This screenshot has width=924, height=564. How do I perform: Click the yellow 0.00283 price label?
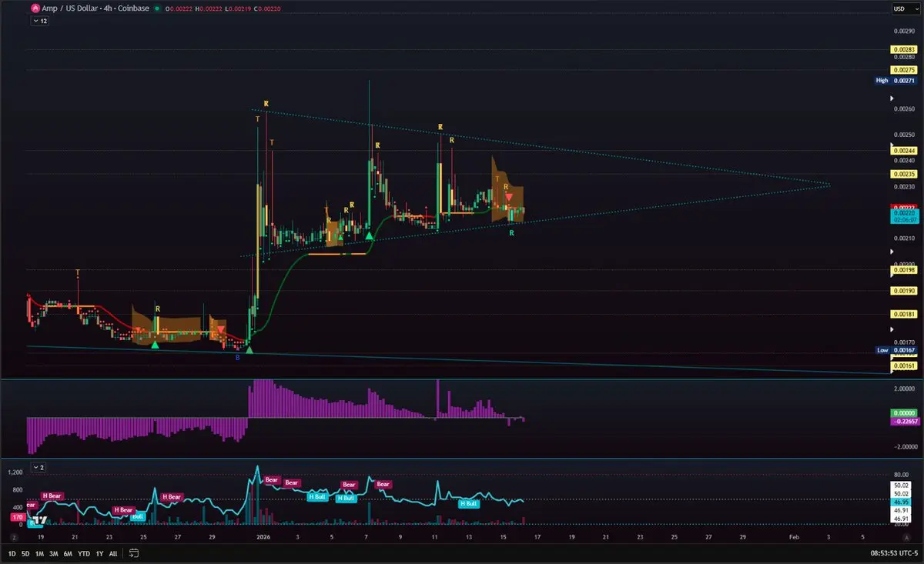(904, 49)
